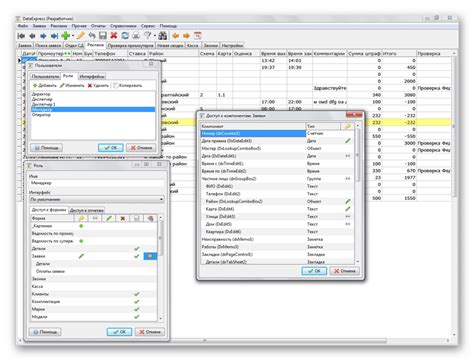Switch to the Касса tab
Image resolution: width=474 pixels, height=361 pixels.
point(193,45)
